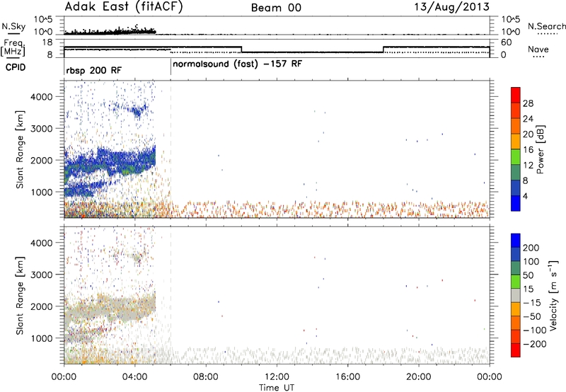Click the 'Nave' legend label
The width and height of the screenshot is (566, 392).
click(538, 49)
